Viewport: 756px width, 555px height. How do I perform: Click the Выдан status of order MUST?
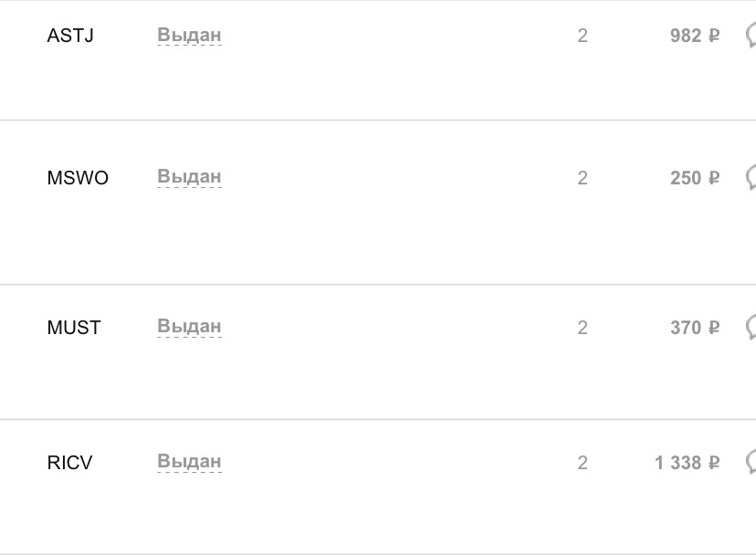tap(190, 327)
